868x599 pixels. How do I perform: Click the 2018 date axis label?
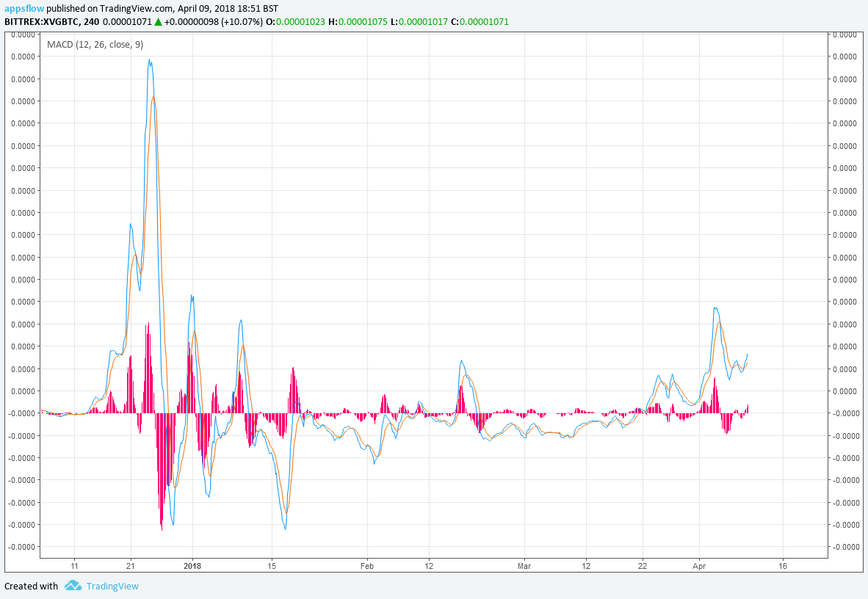coord(192,566)
